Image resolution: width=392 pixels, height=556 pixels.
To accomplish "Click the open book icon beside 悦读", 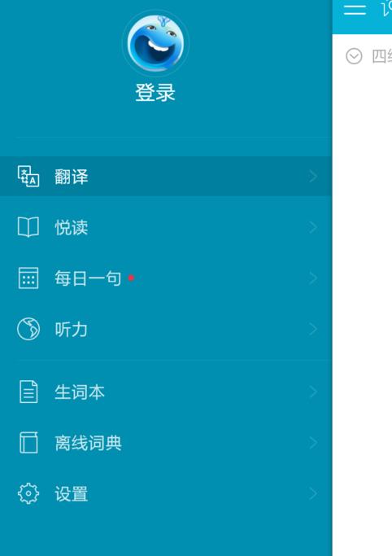I will [28, 227].
